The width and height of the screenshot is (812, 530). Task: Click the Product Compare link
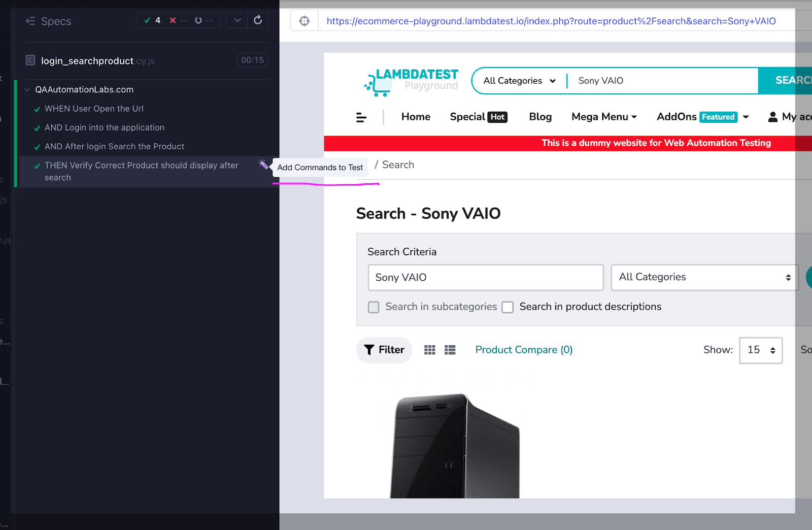point(523,350)
